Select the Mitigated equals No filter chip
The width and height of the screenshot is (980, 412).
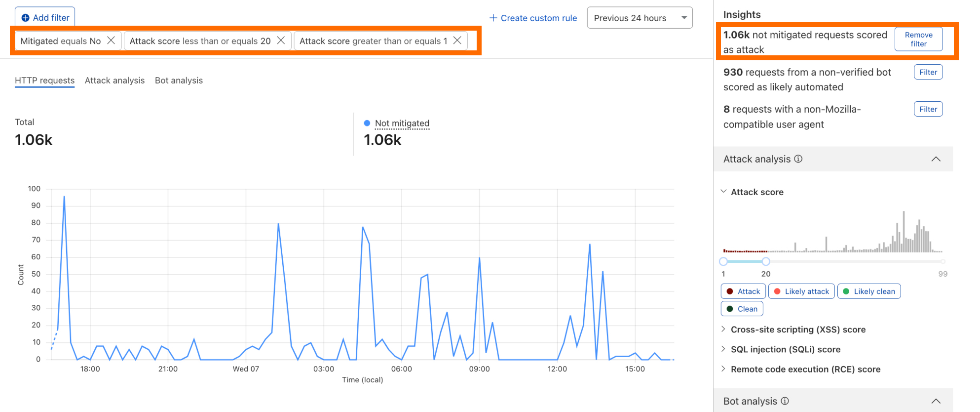pos(68,41)
